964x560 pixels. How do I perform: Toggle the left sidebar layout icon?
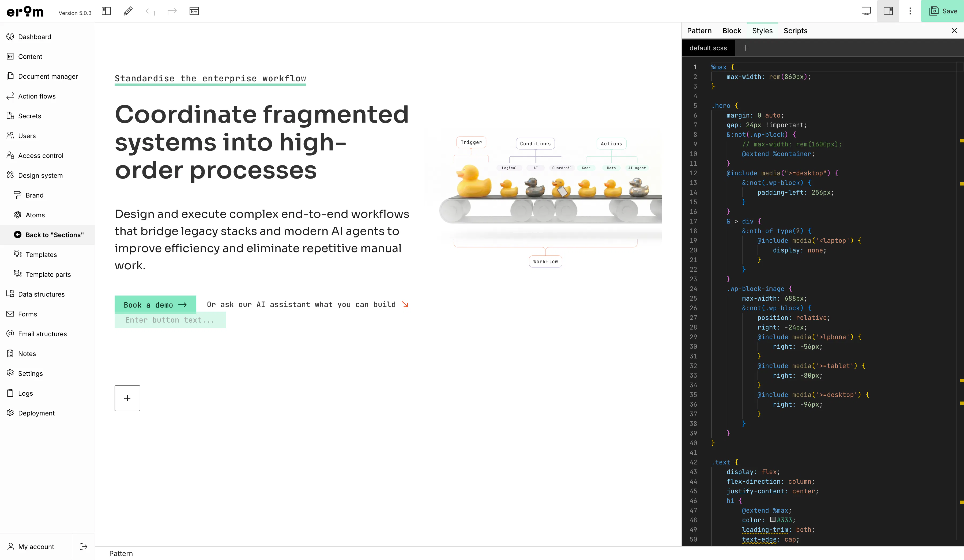pyautogui.click(x=106, y=11)
